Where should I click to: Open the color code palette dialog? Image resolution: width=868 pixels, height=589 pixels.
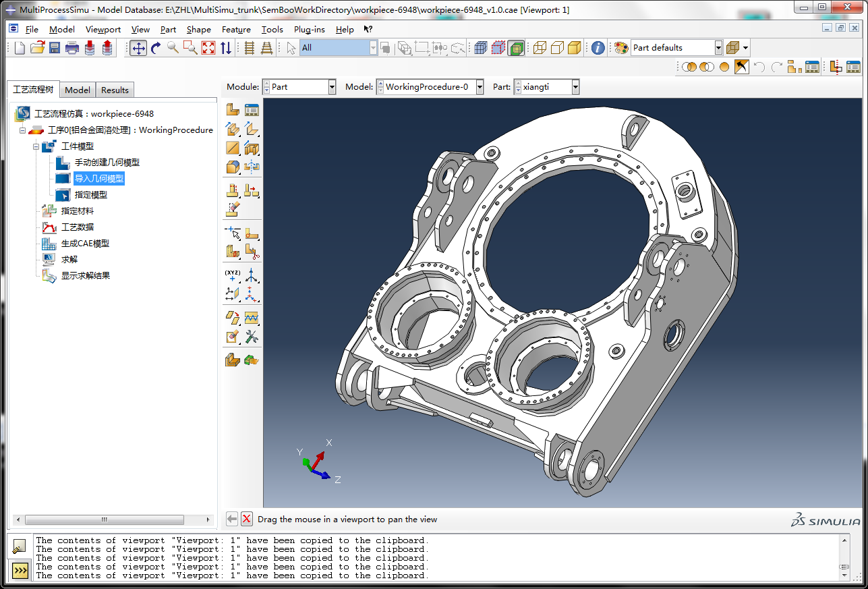point(620,48)
